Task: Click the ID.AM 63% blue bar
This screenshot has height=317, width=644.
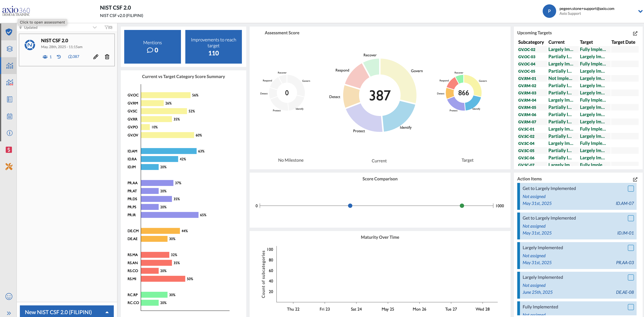Action: [169, 151]
